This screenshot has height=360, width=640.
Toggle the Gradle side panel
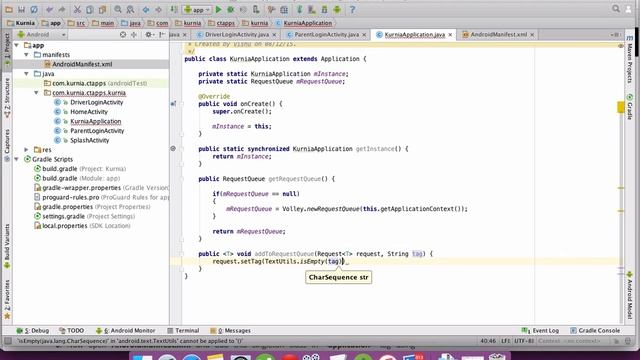click(x=630, y=106)
